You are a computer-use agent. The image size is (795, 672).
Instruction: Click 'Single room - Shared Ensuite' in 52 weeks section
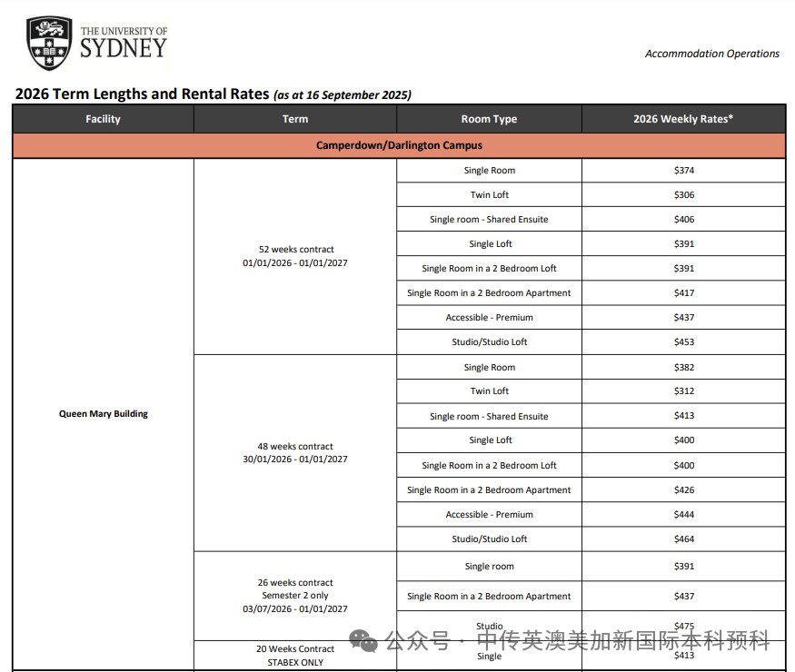[x=489, y=220]
